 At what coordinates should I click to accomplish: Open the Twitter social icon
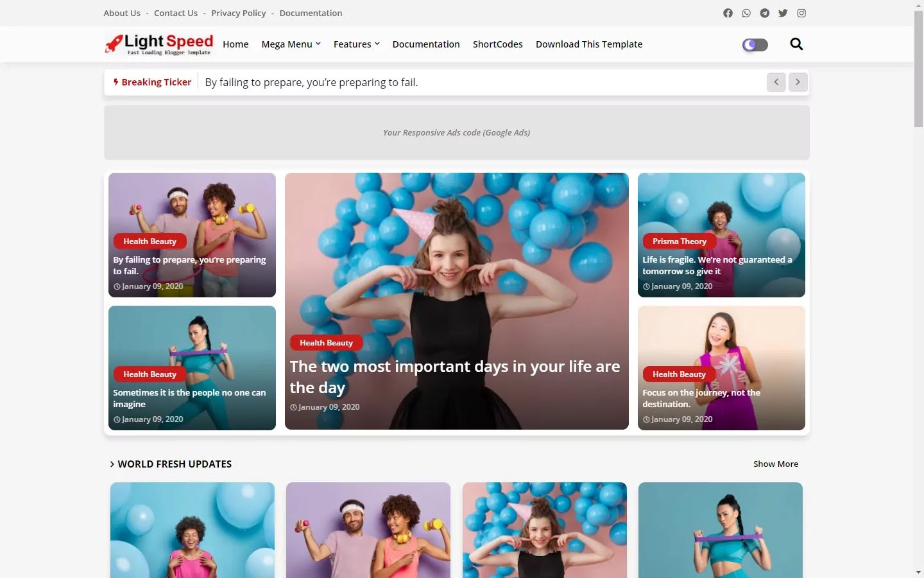coord(783,13)
